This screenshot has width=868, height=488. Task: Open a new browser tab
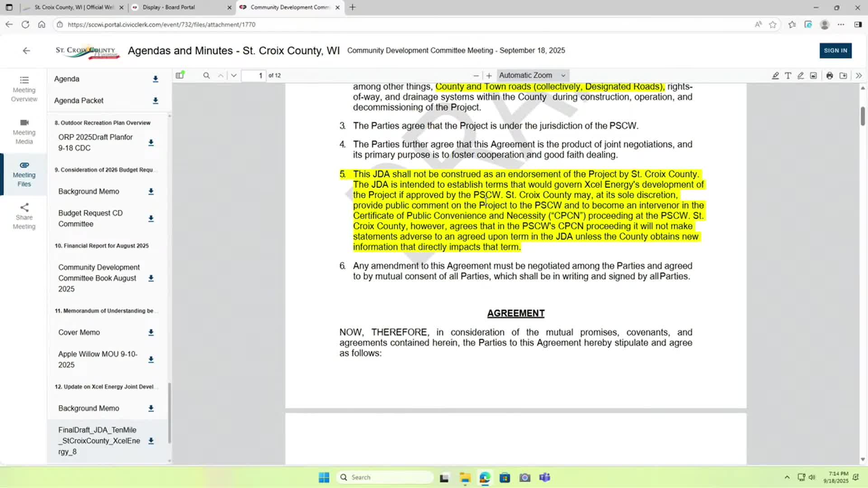(x=353, y=7)
